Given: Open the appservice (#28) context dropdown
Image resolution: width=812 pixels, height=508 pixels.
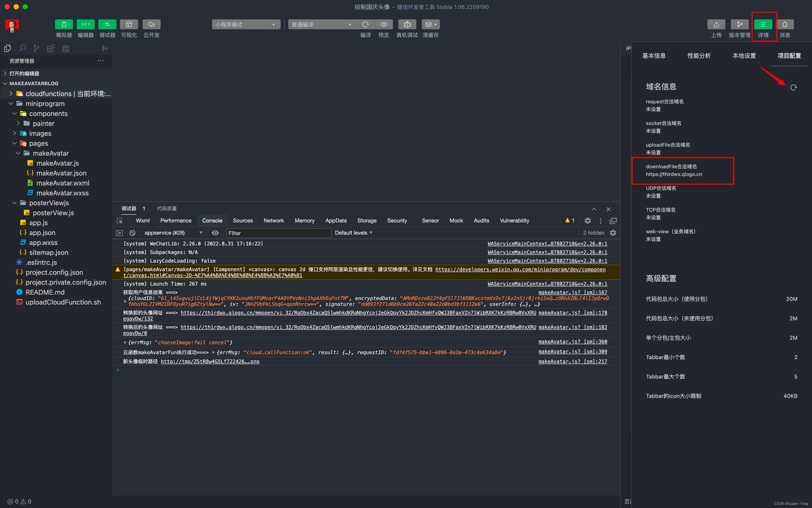Looking at the screenshot, I should click(x=173, y=233).
